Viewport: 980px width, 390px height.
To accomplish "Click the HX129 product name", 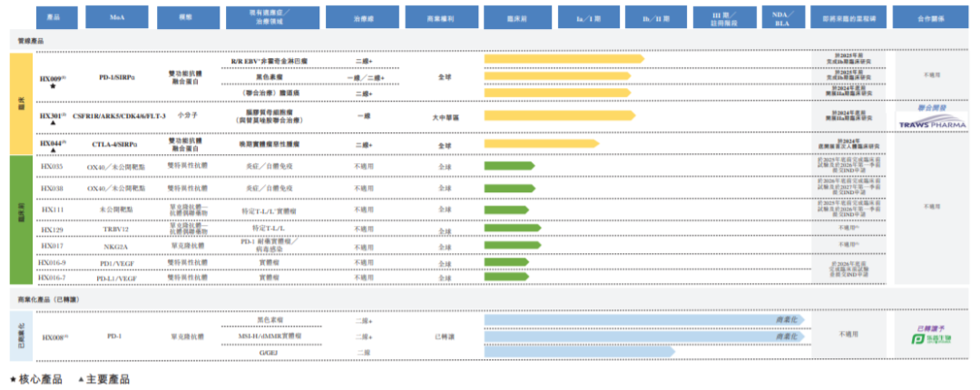I will (x=52, y=229).
